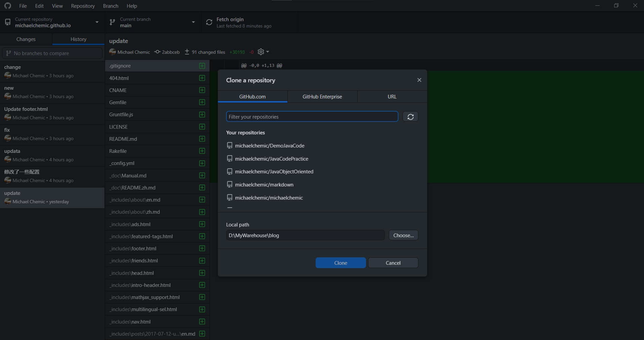Click added-file icon next to _includes\ads.html
This screenshot has height=340, width=644.
pyautogui.click(x=202, y=224)
